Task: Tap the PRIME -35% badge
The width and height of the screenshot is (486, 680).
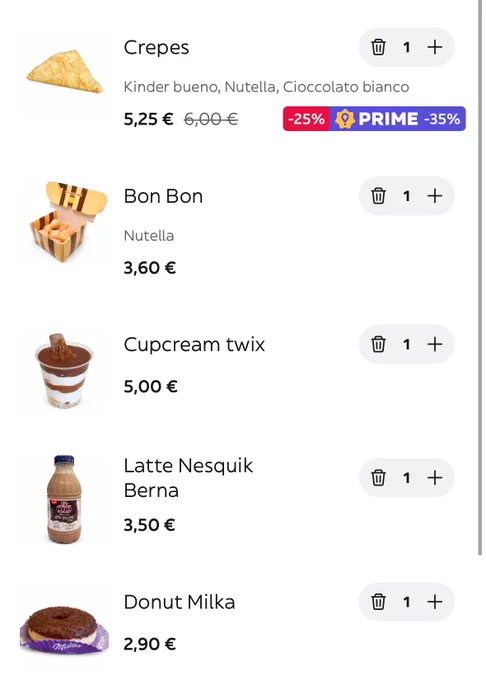Action: point(398,119)
